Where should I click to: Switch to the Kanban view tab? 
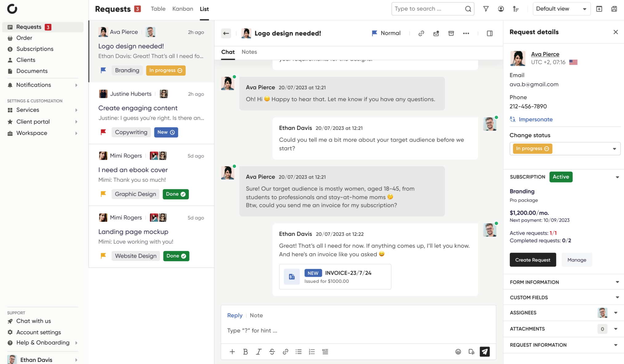(182, 9)
